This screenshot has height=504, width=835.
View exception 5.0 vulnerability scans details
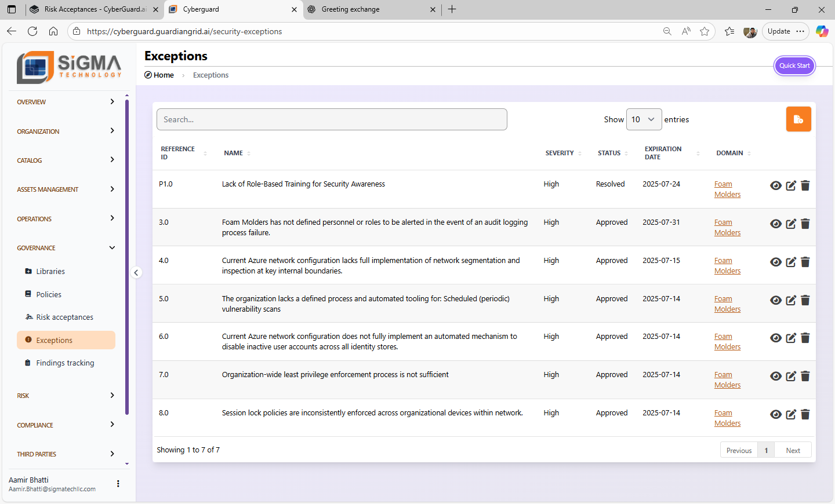tap(775, 301)
